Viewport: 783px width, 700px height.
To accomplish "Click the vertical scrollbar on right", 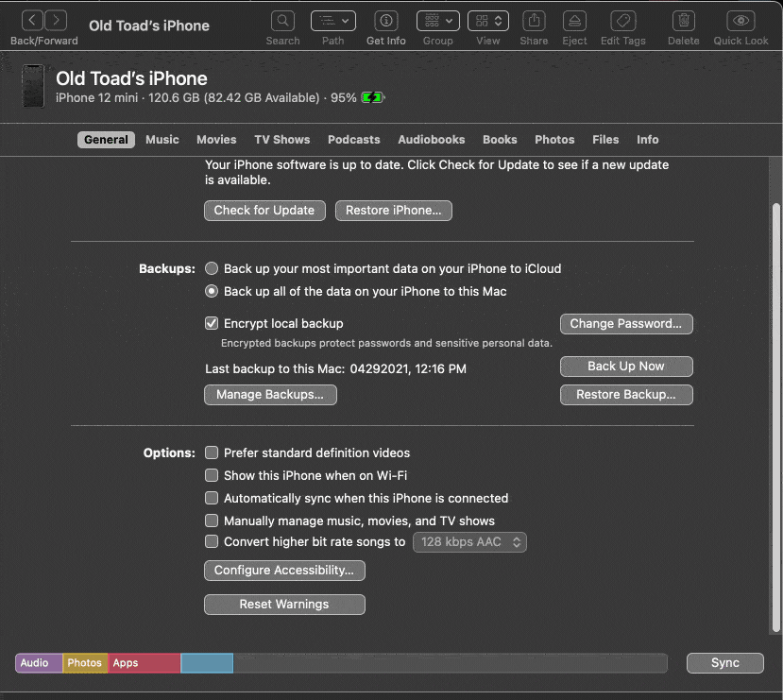I will point(776,418).
